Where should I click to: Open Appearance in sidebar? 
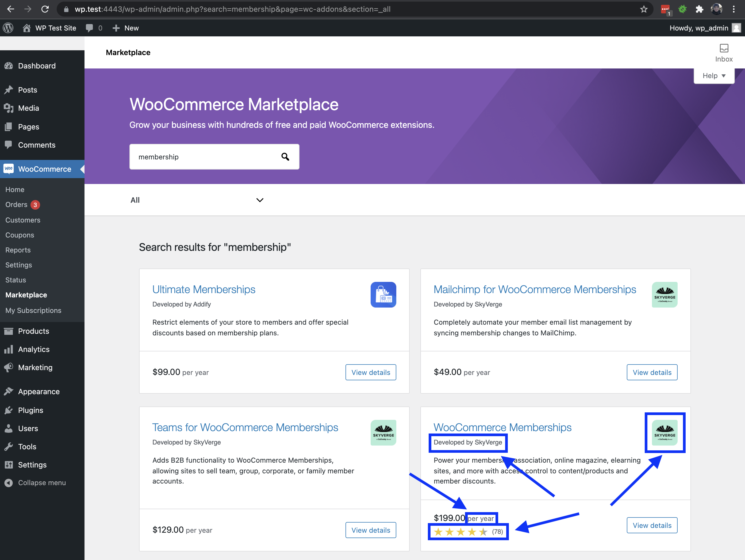(x=42, y=392)
